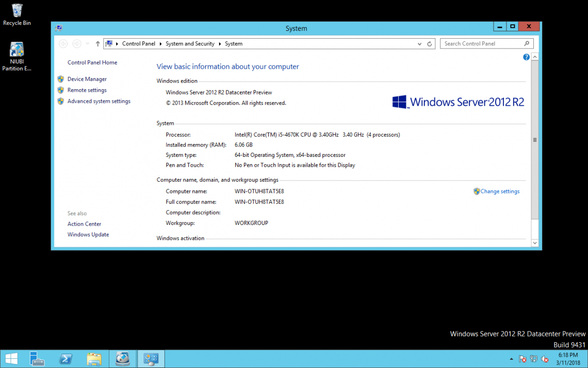Click the Intel Core i5-4670K processor text
This screenshot has height=368, width=588.
click(317, 135)
